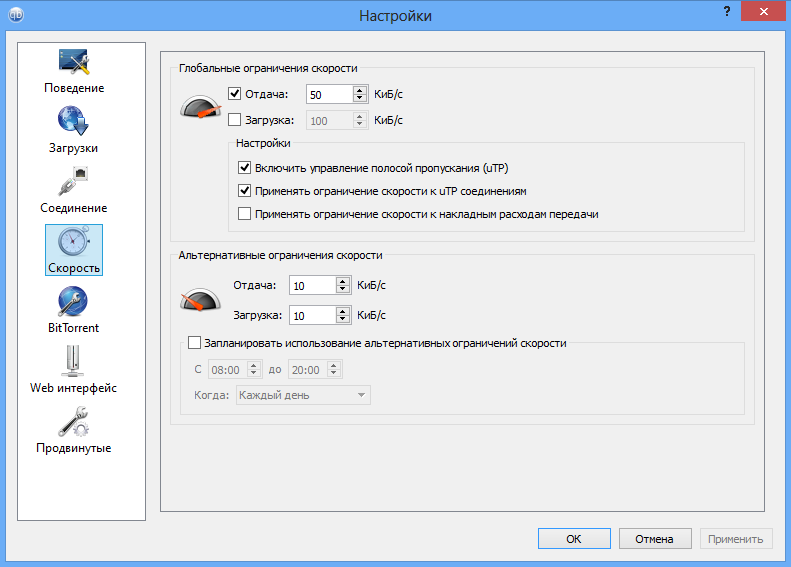Select the Продвинутые label in sidebar
Viewport: 791px width, 567px height.
coord(74,448)
